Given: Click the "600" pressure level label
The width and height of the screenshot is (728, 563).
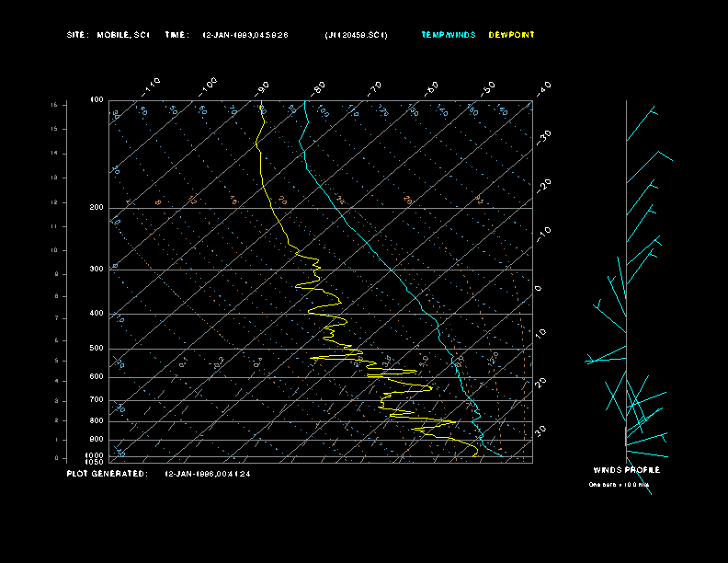Looking at the screenshot, I should point(97,377).
